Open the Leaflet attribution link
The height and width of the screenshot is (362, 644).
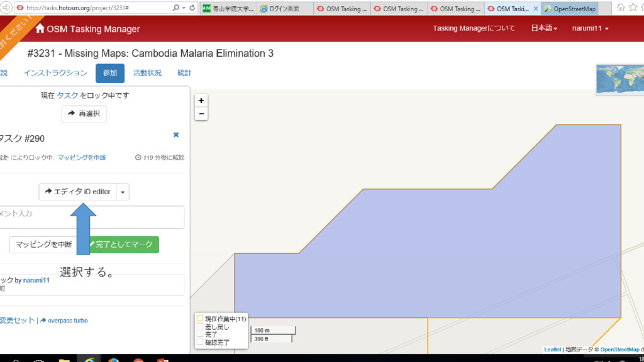point(552,349)
